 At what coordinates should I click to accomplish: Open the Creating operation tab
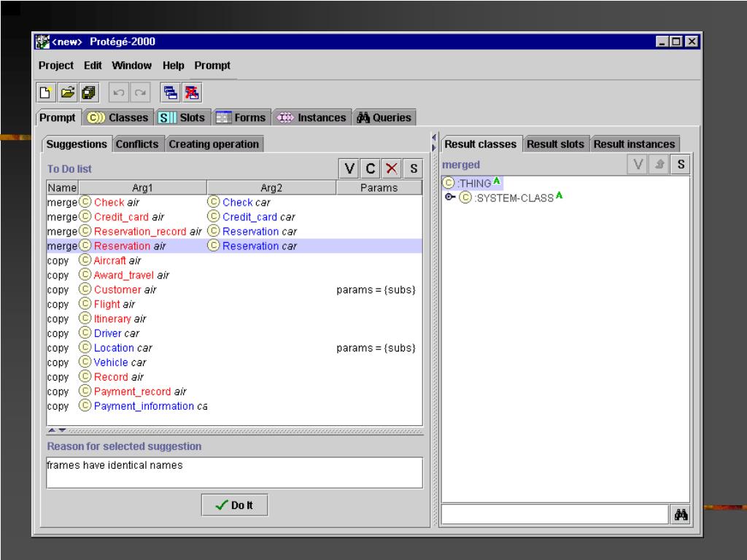pos(214,144)
